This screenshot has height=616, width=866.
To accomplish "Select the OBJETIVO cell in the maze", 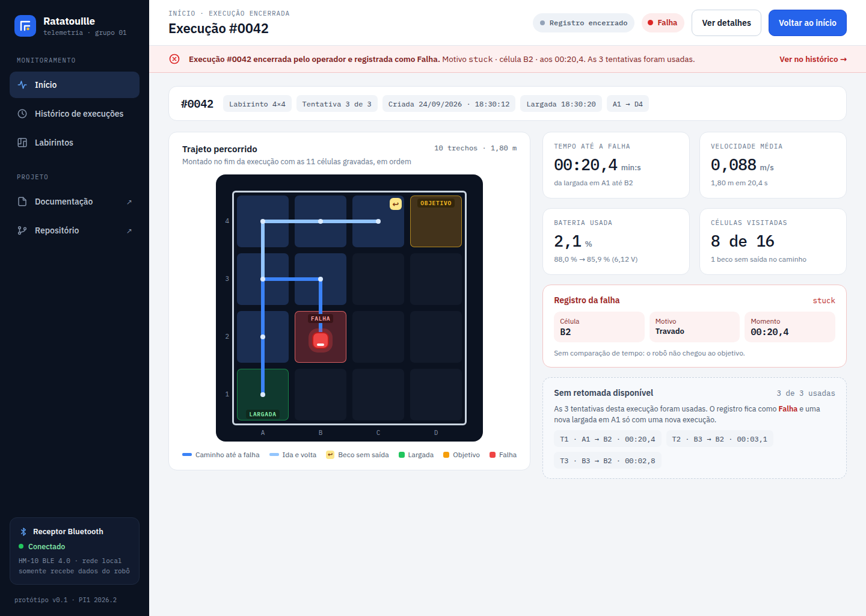I will [436, 221].
